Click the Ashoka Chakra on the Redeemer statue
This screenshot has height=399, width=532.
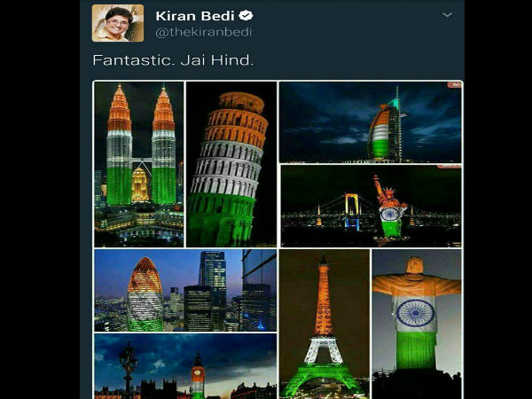click(x=415, y=313)
